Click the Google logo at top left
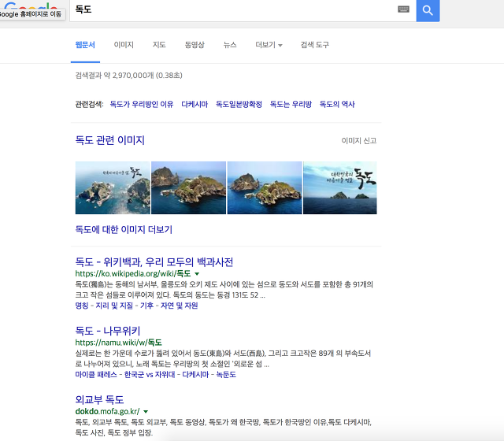 tap(31, 6)
